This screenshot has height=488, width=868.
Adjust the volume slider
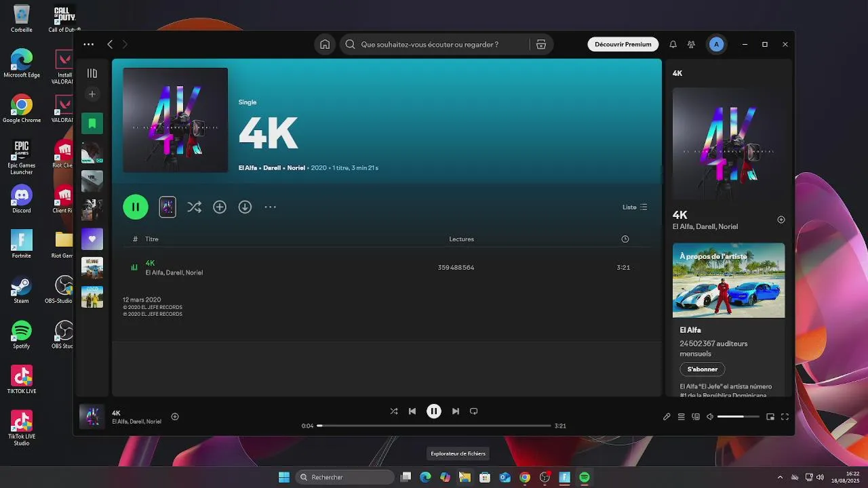[x=738, y=417]
